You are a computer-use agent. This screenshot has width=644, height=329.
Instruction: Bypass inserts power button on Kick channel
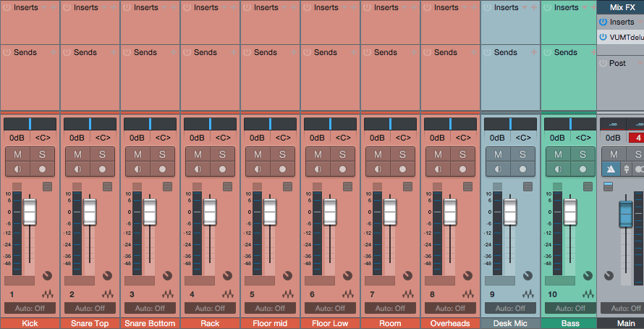point(7,7)
